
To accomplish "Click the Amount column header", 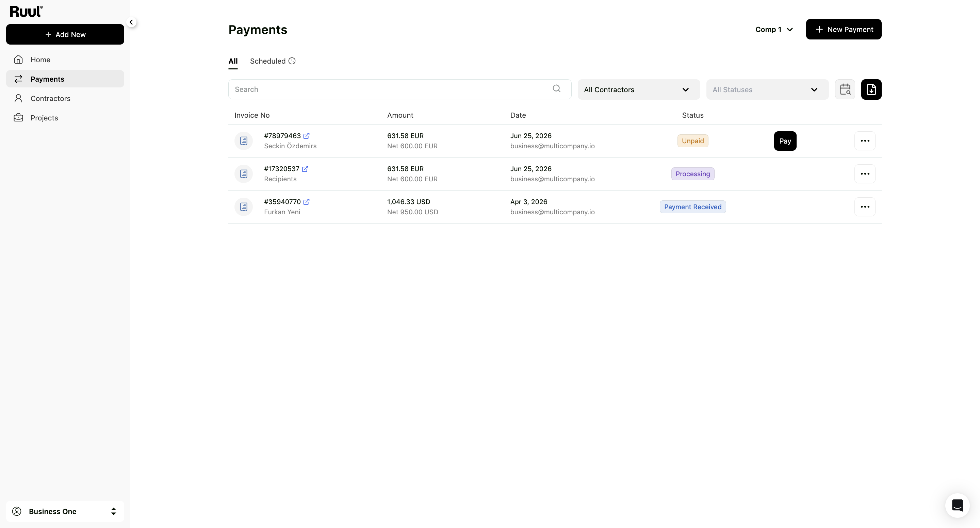I will (x=400, y=115).
